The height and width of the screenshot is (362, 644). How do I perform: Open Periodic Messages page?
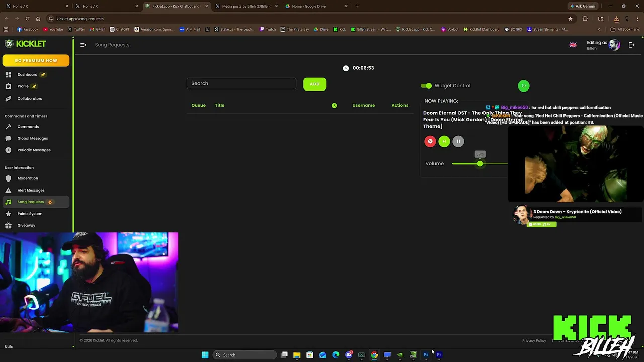pyautogui.click(x=34, y=150)
